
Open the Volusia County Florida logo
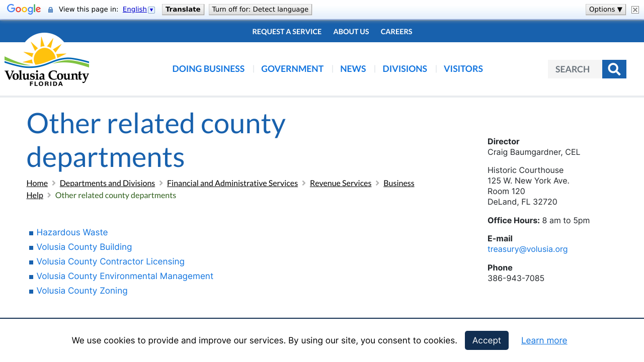(47, 60)
